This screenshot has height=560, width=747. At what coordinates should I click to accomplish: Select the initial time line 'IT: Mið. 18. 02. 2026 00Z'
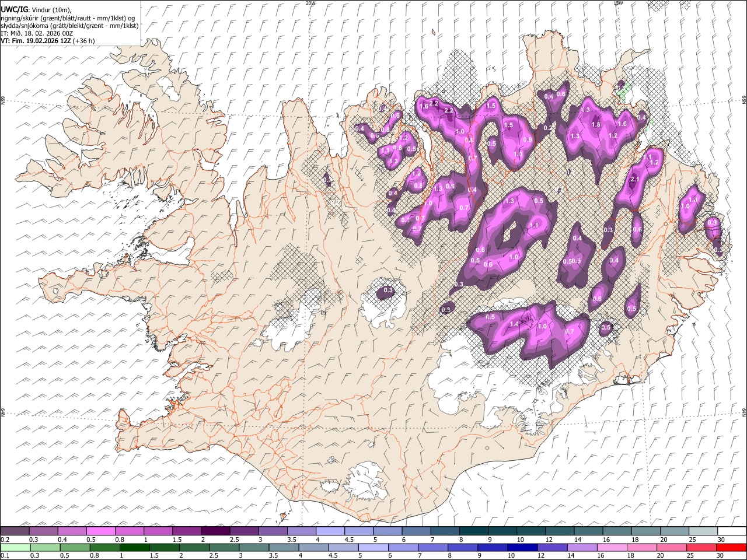coord(37,33)
